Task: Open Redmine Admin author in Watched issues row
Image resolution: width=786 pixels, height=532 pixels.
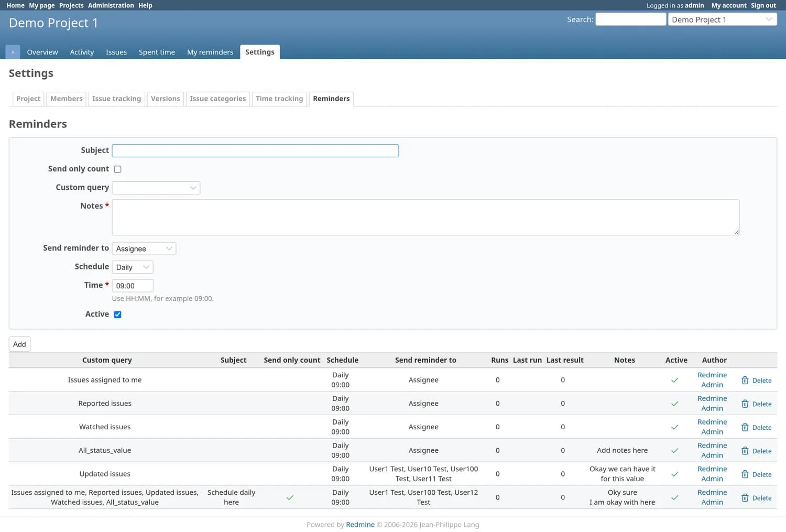Action: coord(712,427)
